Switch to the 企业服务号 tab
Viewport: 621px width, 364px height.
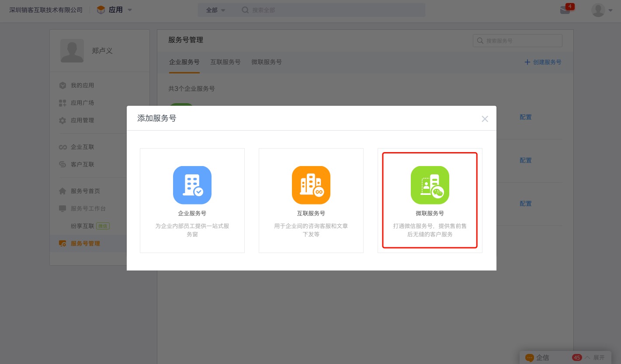point(184,62)
